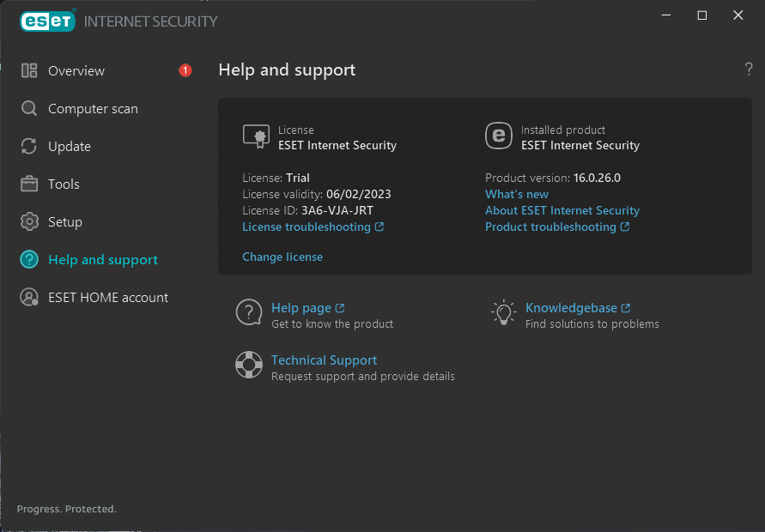Click 'Find solutions to problems' description

[x=592, y=323]
